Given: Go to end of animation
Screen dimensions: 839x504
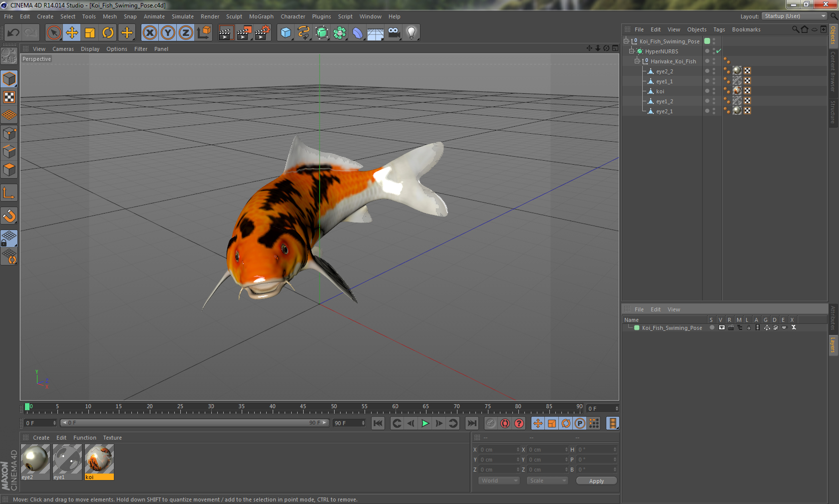Looking at the screenshot, I should pos(472,423).
